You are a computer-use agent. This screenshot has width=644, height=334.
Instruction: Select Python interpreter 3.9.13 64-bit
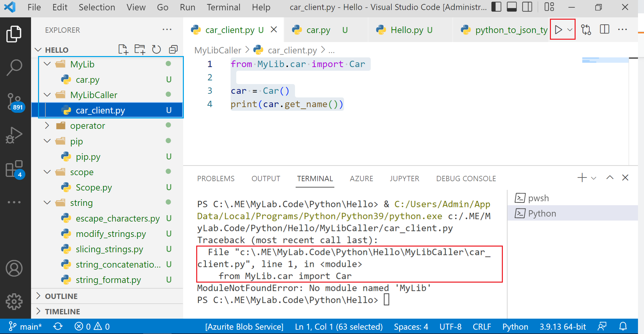pos(563,326)
